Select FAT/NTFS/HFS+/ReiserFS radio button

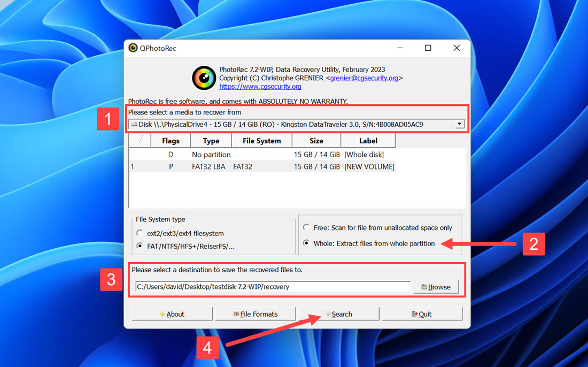click(140, 246)
